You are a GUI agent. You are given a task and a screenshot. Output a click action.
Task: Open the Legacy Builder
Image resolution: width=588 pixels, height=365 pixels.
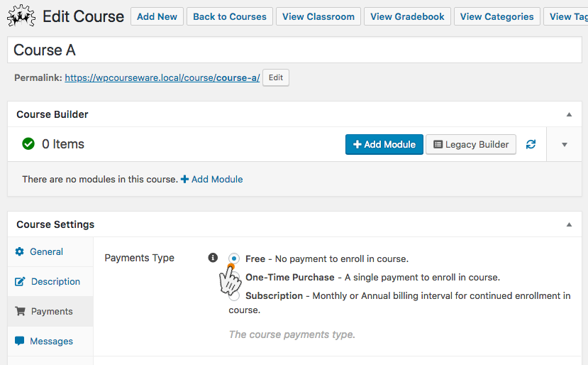pos(471,145)
